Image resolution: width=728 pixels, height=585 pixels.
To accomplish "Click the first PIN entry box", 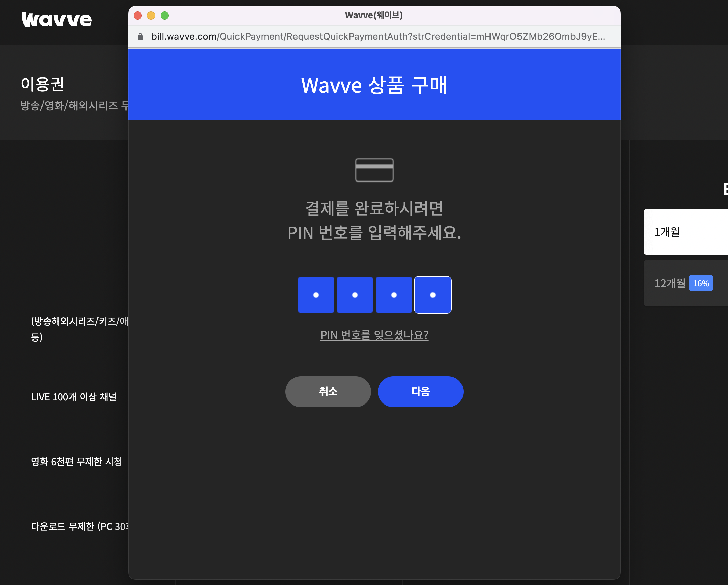I will 315,295.
